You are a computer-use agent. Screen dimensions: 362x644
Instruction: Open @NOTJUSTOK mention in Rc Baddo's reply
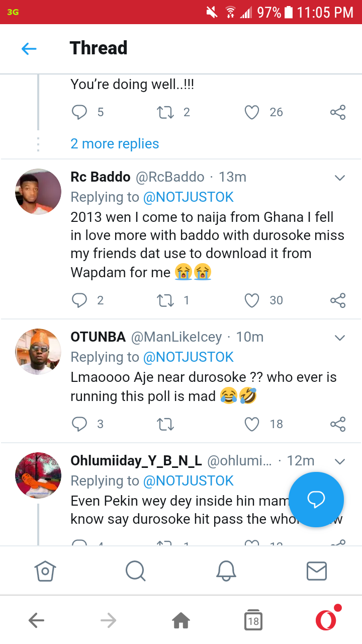click(189, 197)
